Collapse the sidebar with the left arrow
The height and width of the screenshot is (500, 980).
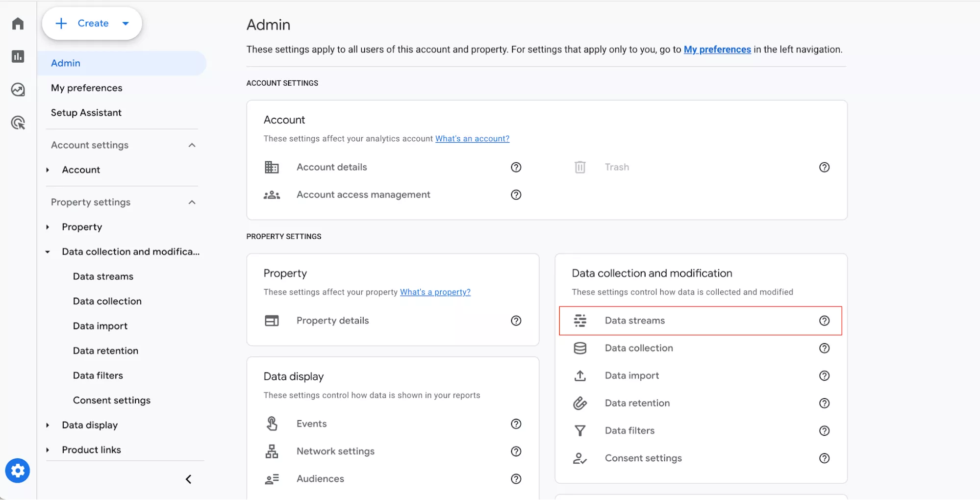(189, 479)
